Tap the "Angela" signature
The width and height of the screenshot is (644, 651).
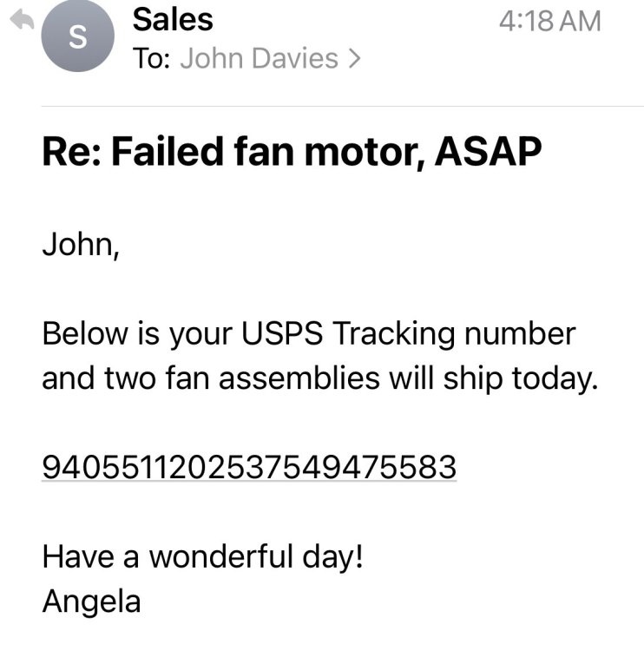click(x=91, y=601)
